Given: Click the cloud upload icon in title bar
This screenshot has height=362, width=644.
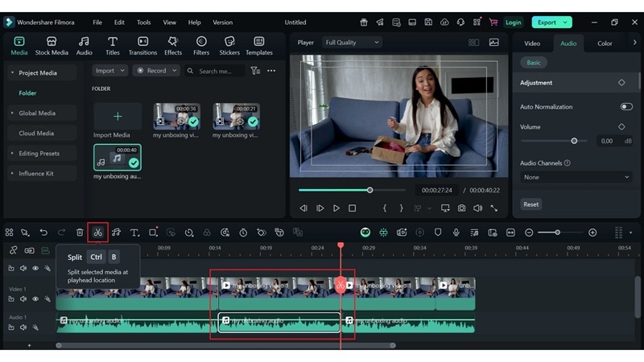Looking at the screenshot, I should tap(444, 23).
